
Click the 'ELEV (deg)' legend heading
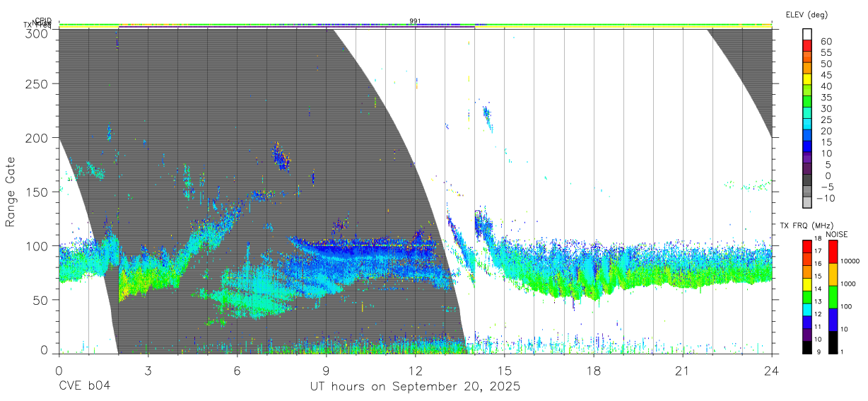[x=807, y=14]
